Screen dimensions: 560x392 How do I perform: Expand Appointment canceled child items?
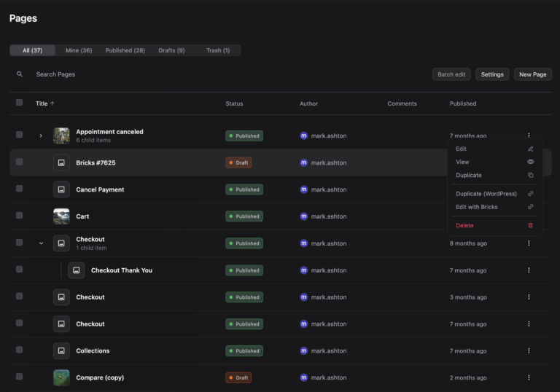[x=41, y=136]
